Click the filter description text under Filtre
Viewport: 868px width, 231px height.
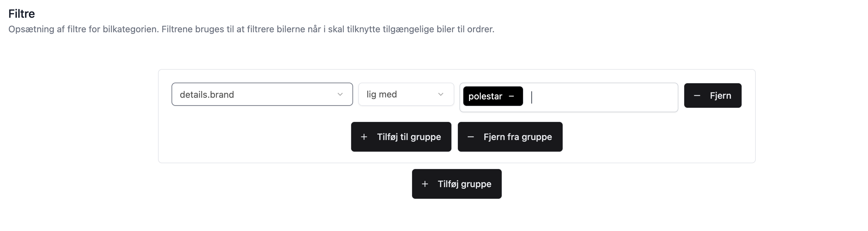tap(252, 29)
